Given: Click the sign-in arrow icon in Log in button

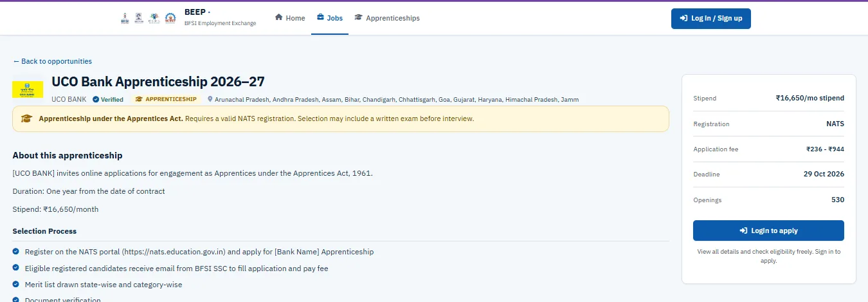Looking at the screenshot, I should pyautogui.click(x=684, y=18).
